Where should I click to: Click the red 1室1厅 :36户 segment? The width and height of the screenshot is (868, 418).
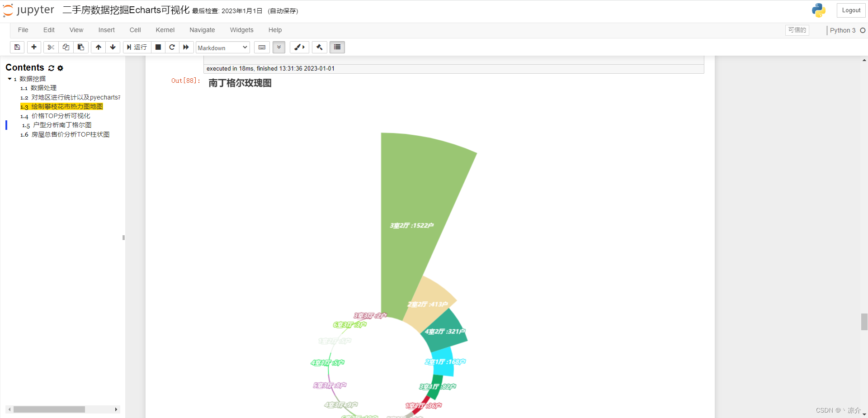[422, 406]
